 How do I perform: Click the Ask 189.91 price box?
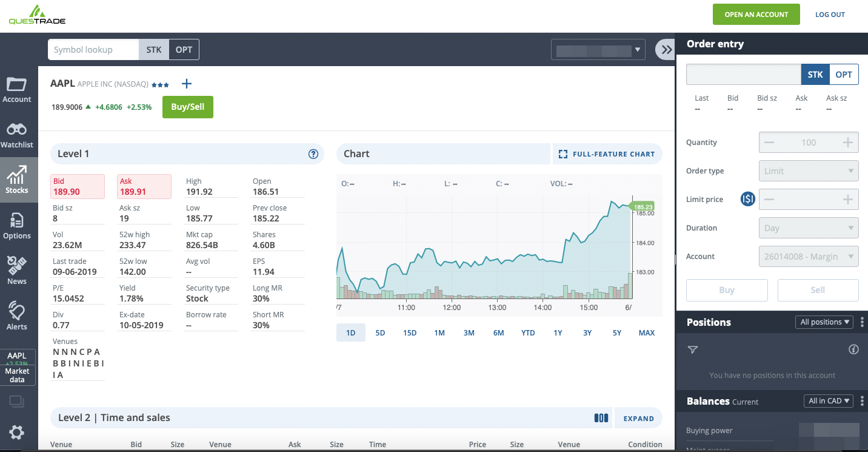144,186
